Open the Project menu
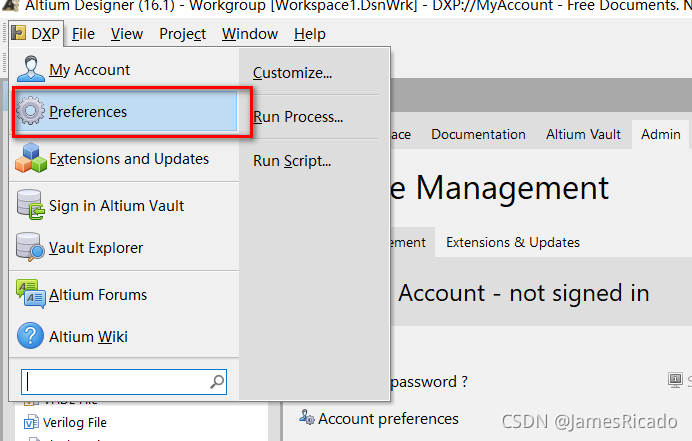This screenshot has width=692, height=441. (x=182, y=34)
